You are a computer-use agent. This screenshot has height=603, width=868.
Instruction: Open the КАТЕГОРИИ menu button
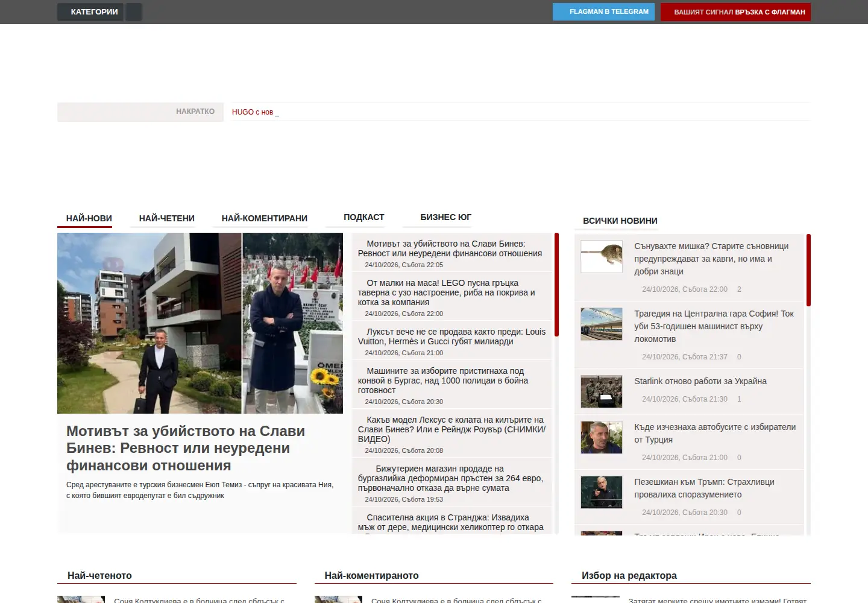tap(90, 12)
